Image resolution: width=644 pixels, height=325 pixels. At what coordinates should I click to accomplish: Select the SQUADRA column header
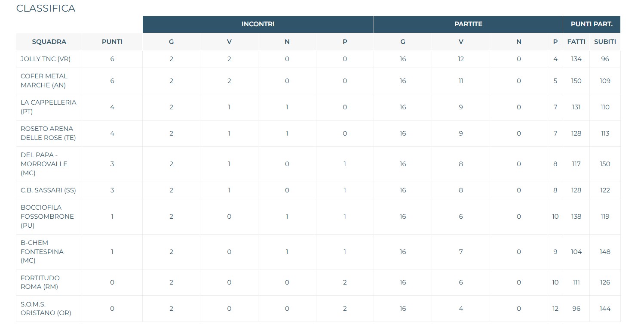tap(49, 42)
